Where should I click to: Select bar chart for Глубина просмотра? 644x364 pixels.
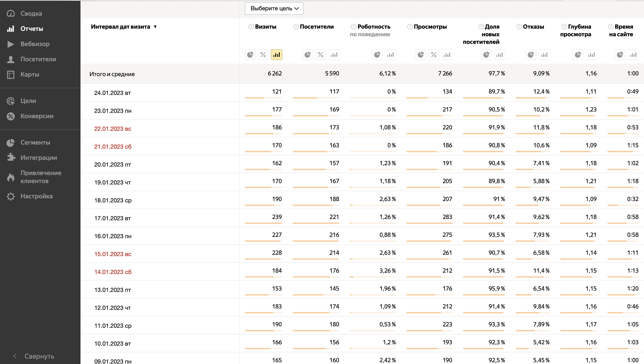click(x=591, y=55)
